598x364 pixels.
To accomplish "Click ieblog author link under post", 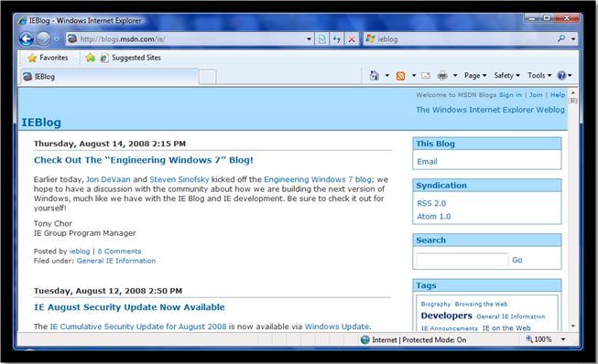I will pos(80,252).
